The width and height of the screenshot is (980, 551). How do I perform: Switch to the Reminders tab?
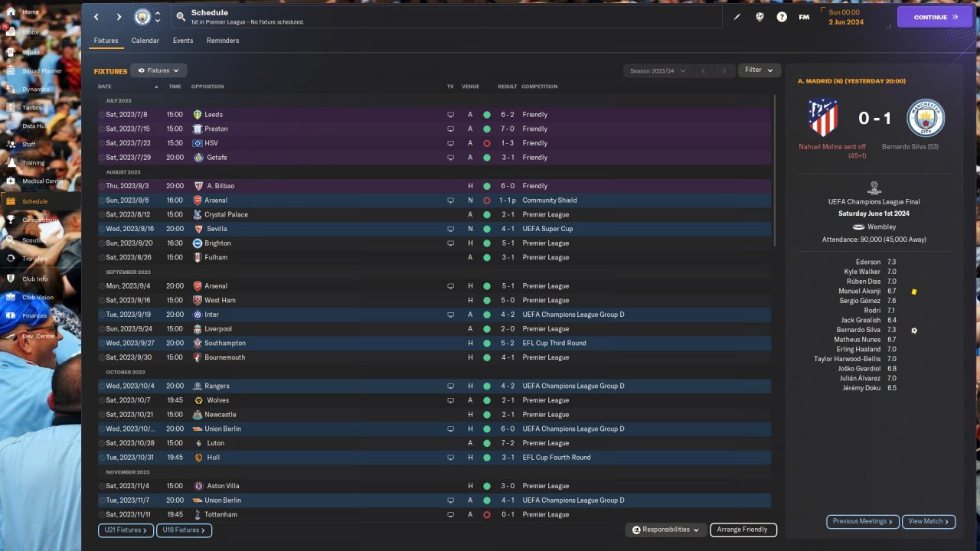(x=223, y=41)
